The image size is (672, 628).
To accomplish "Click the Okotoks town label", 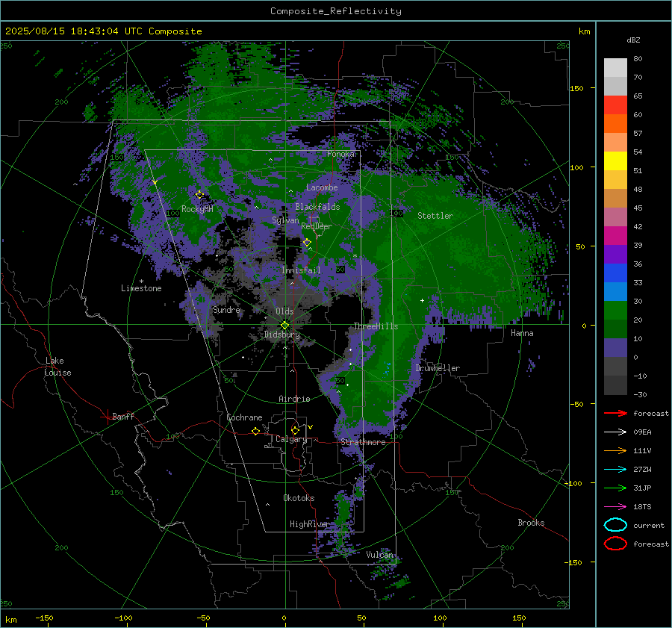I will [x=299, y=498].
